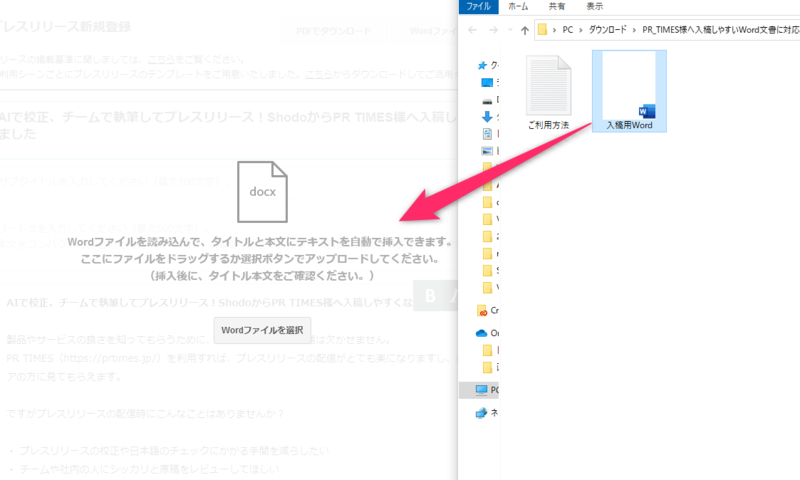This screenshot has height=480, width=800.
Task: Open the こちら link about listing criteria
Action: (x=161, y=60)
